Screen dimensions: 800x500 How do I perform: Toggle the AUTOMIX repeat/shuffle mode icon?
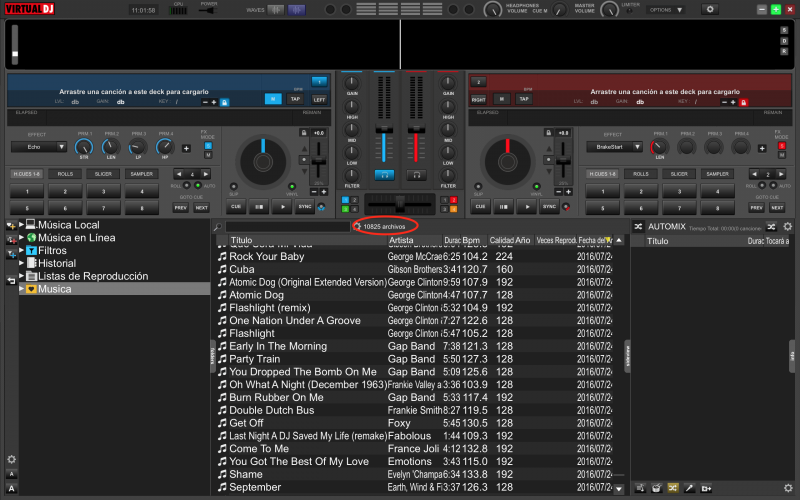click(x=771, y=227)
